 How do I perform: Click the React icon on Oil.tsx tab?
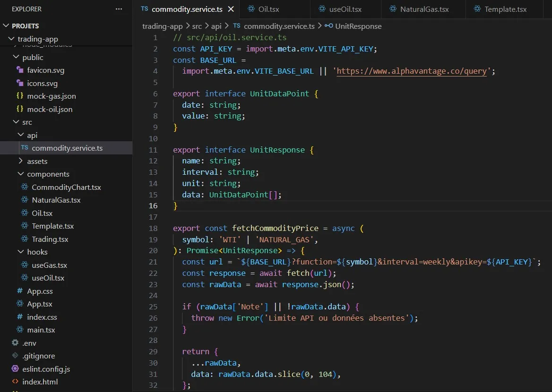pyautogui.click(x=250, y=9)
